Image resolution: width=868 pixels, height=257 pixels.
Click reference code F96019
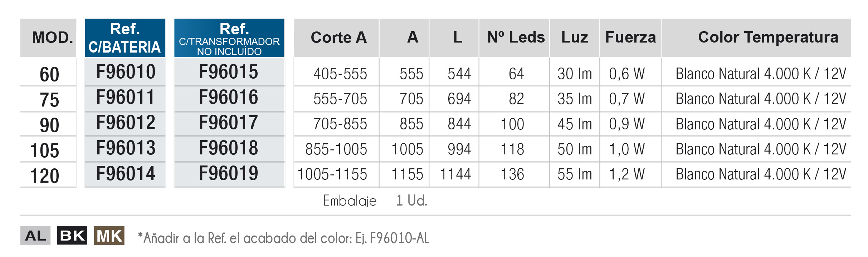[228, 174]
